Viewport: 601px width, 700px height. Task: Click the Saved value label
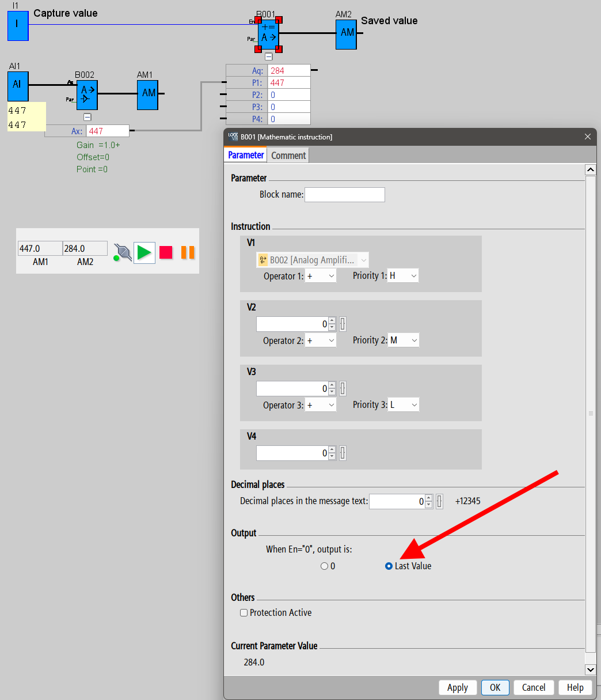[x=389, y=21]
